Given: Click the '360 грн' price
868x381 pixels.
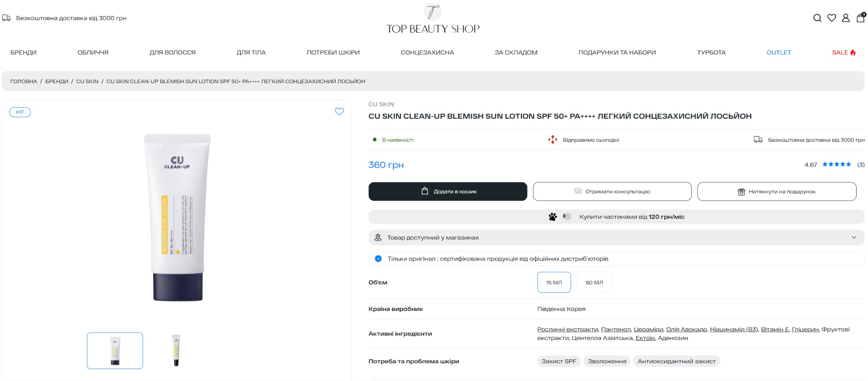Looking at the screenshot, I should click(x=386, y=165).
